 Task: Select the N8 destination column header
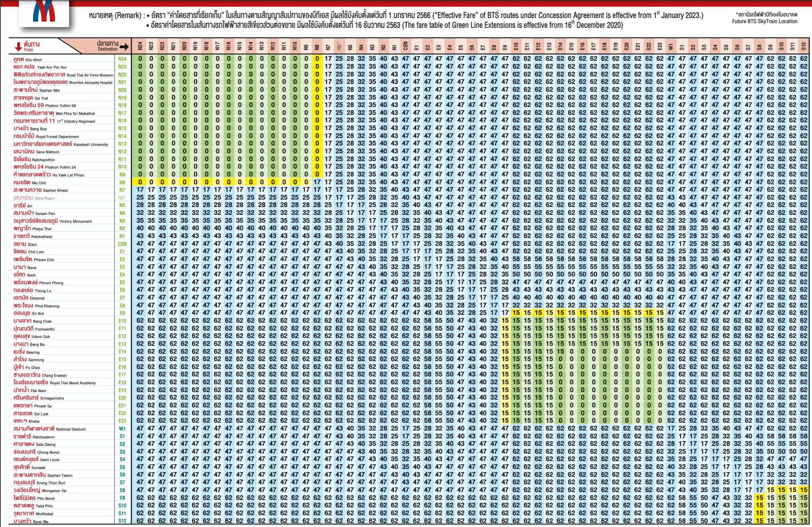317,47
